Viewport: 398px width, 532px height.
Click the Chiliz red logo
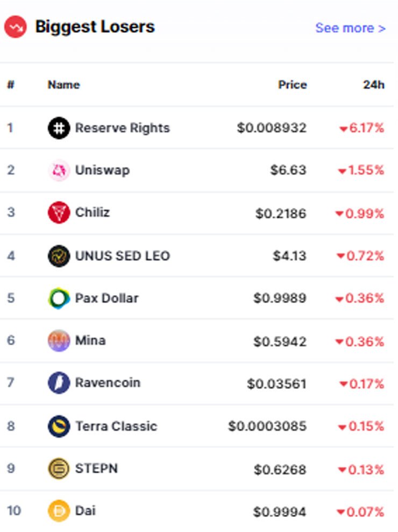click(59, 212)
